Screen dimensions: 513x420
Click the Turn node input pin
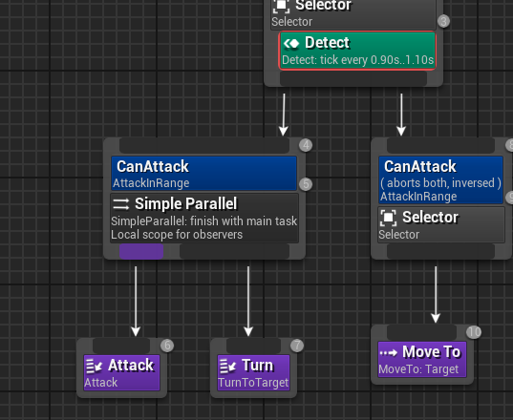point(253,346)
